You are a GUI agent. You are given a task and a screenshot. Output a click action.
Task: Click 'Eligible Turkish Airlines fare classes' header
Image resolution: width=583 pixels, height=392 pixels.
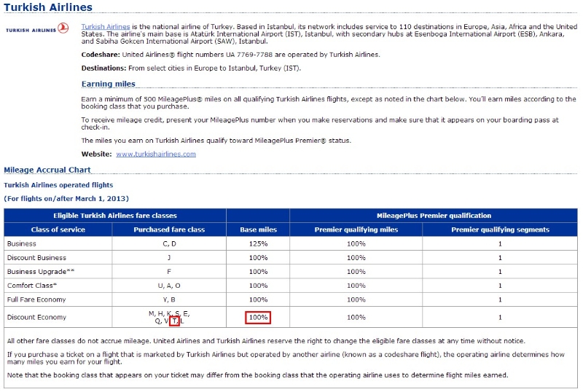point(115,216)
